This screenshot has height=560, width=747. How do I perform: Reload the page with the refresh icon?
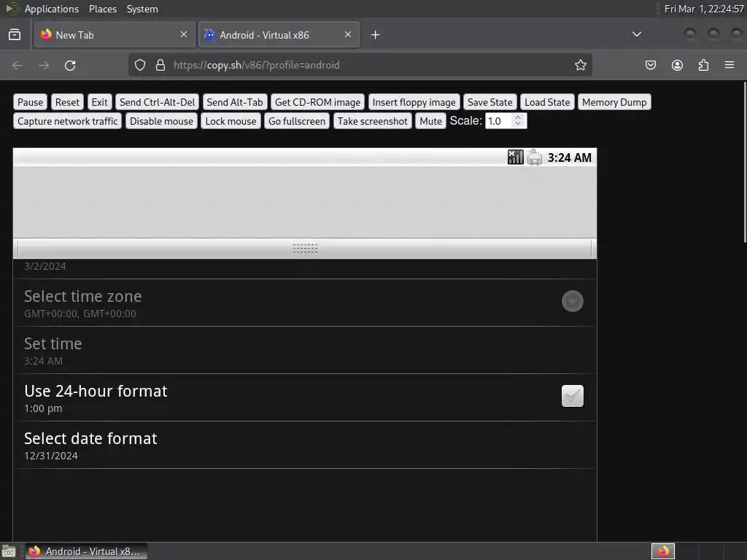[70, 65]
